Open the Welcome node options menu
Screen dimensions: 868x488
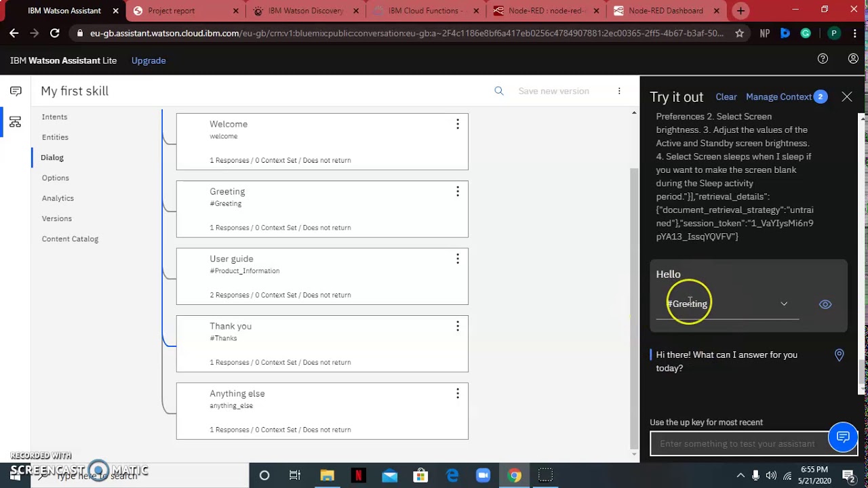(x=458, y=124)
